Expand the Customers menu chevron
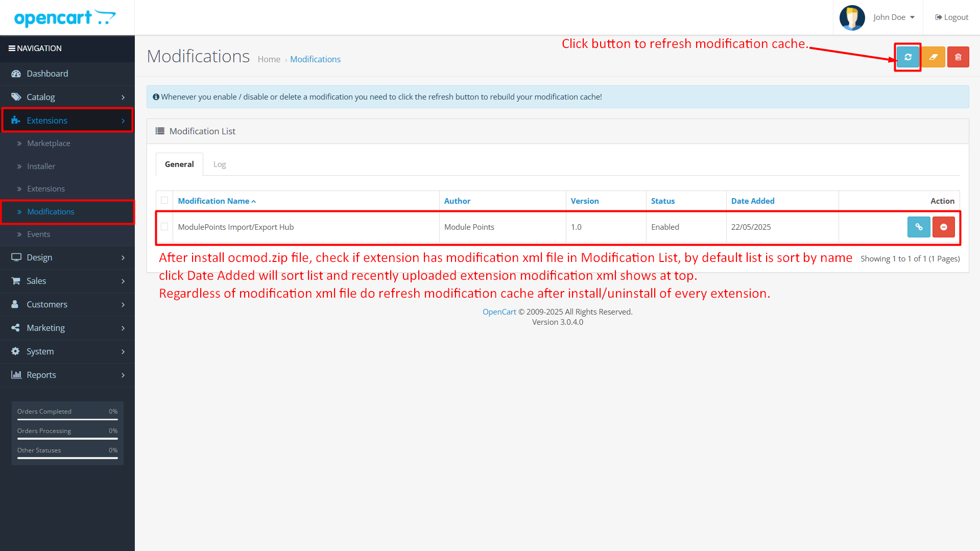This screenshot has height=551, width=980. tap(123, 305)
